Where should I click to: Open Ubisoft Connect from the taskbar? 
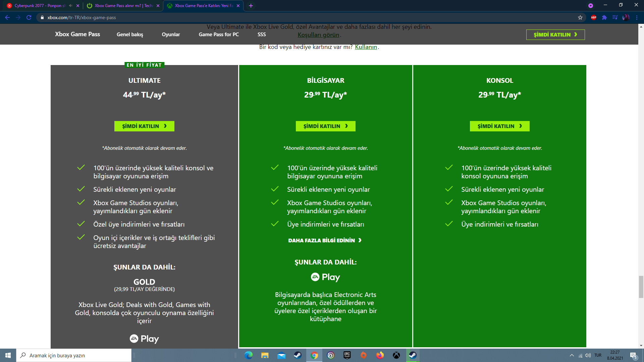(331, 355)
